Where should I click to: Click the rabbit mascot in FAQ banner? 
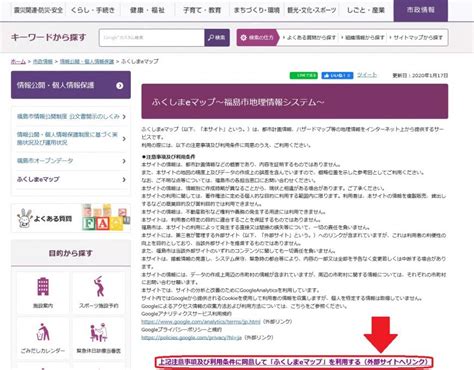[24, 218]
